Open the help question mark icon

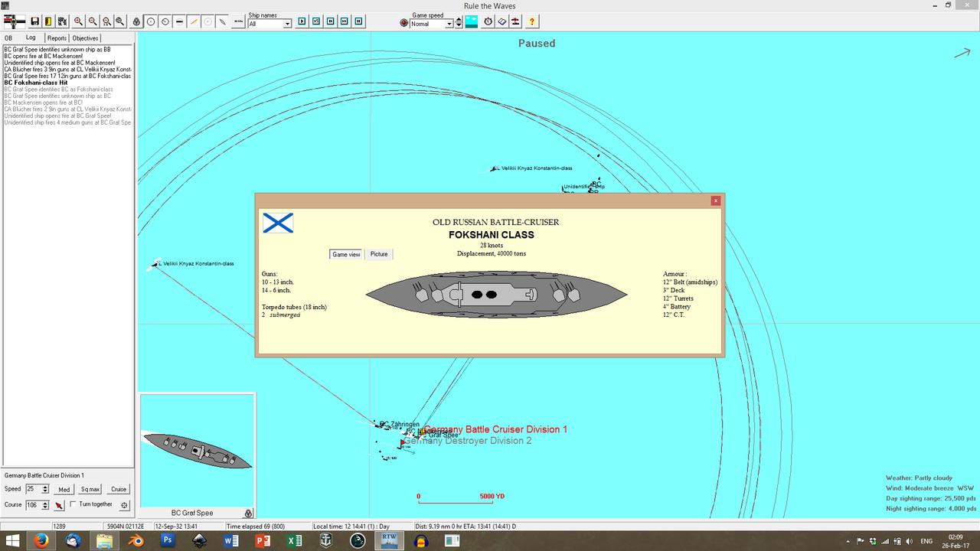pyautogui.click(x=532, y=21)
